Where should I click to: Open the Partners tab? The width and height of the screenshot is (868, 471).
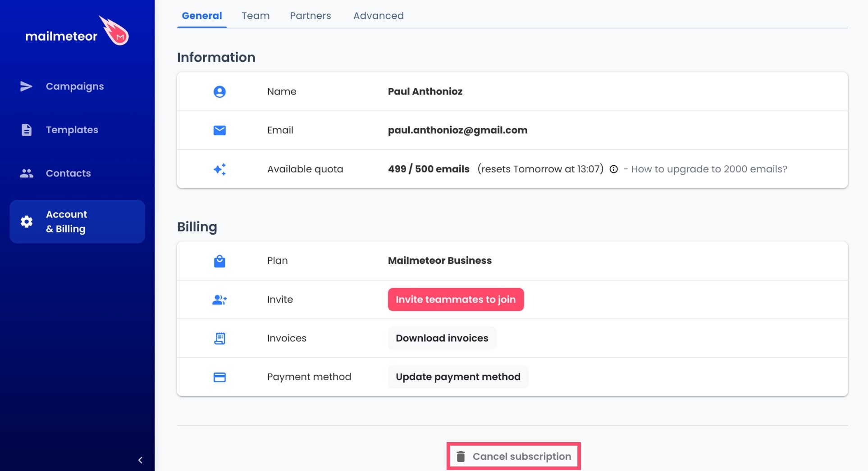tap(311, 16)
